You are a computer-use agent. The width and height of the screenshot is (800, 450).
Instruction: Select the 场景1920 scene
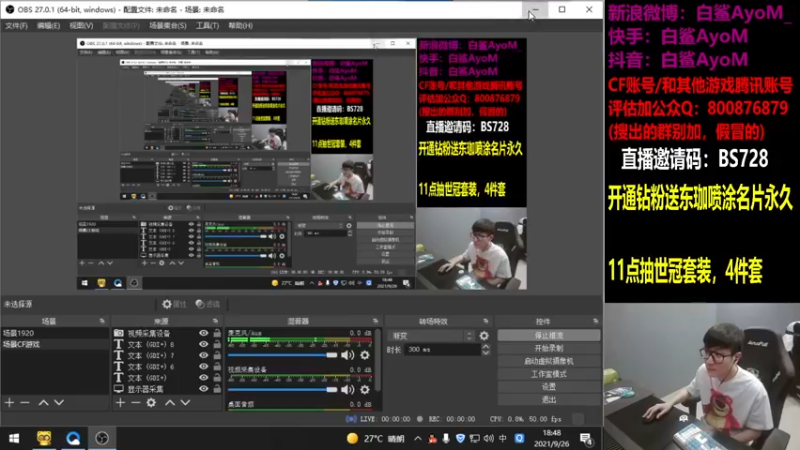tap(55, 333)
